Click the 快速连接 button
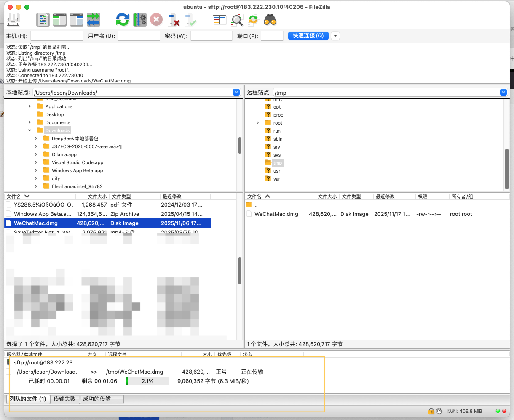This screenshot has width=514, height=420. point(308,36)
